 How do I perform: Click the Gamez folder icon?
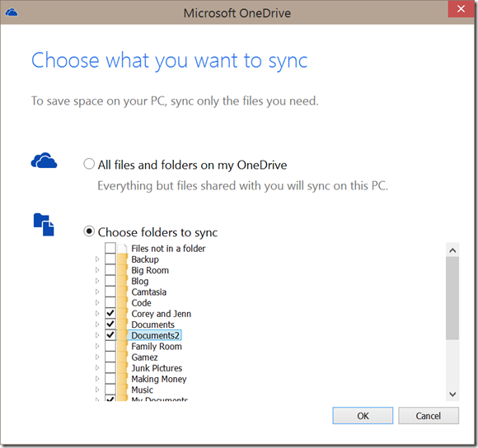pyautogui.click(x=122, y=357)
